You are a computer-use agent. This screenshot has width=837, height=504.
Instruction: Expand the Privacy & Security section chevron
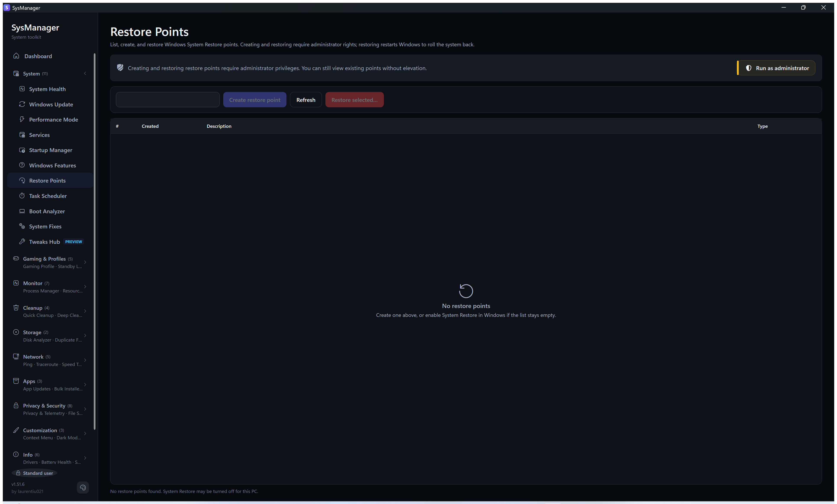[85, 409]
